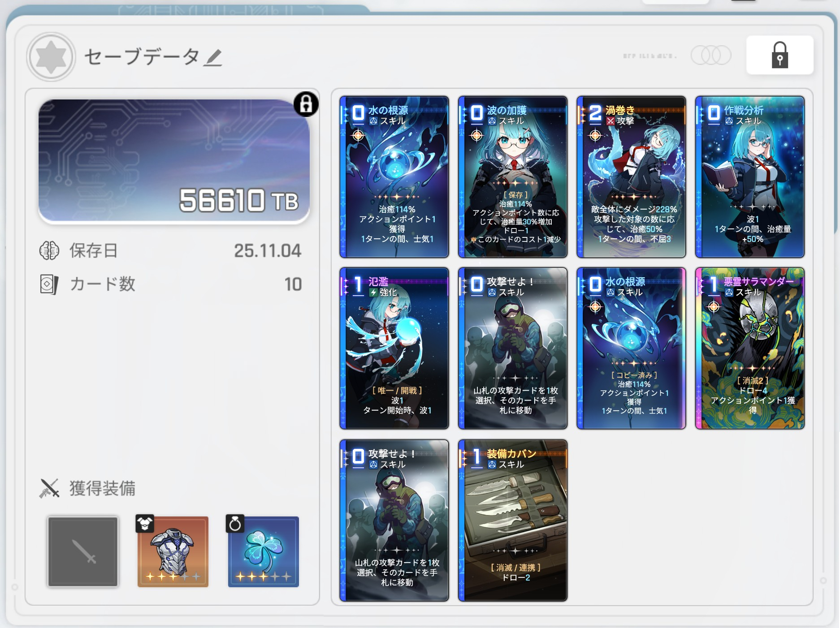Open the copied 水の根源 card
Viewport: 840px width, 628px height.
631,348
